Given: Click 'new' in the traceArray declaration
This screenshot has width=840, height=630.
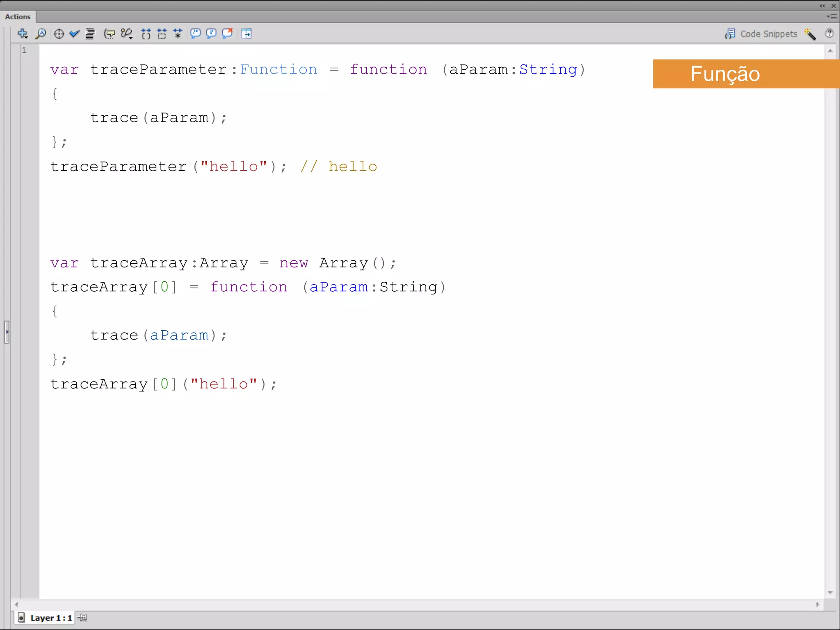Looking at the screenshot, I should point(294,263).
